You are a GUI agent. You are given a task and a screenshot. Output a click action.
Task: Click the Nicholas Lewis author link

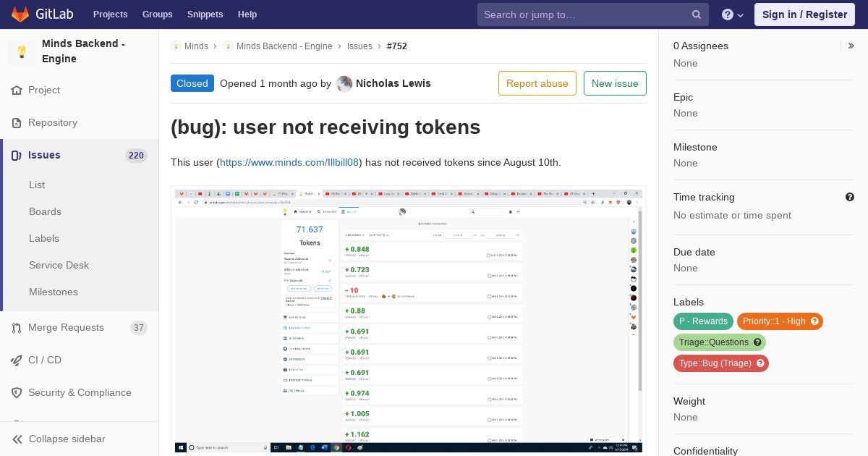click(393, 83)
